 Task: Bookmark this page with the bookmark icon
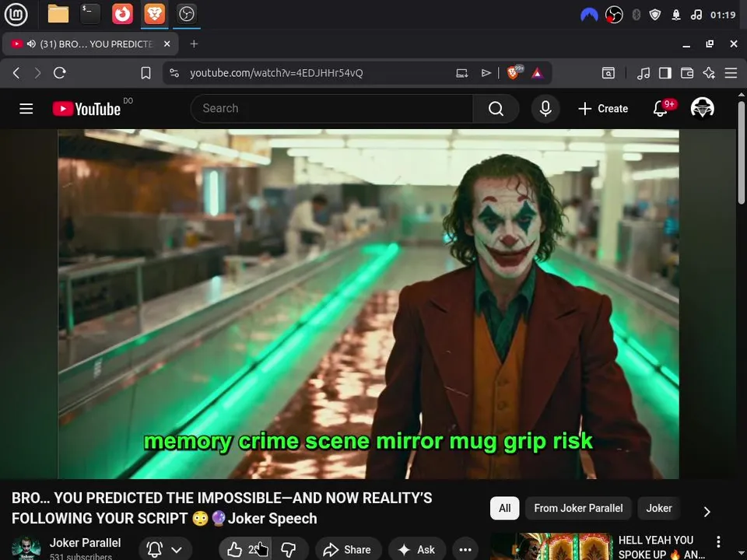tap(146, 73)
